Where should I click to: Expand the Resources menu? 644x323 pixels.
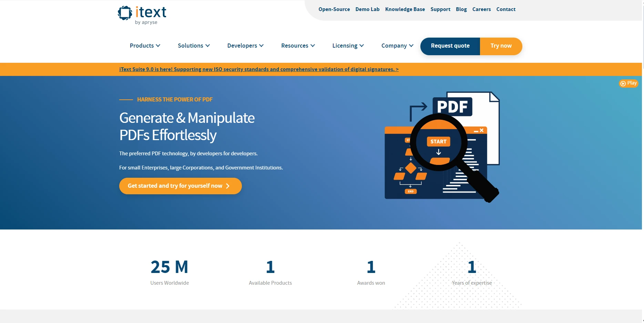coord(298,46)
